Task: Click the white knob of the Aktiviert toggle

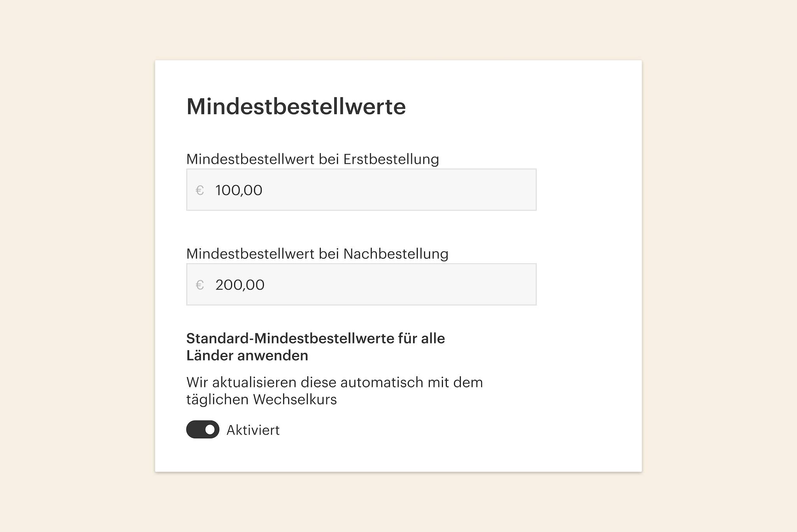Action: [210, 430]
